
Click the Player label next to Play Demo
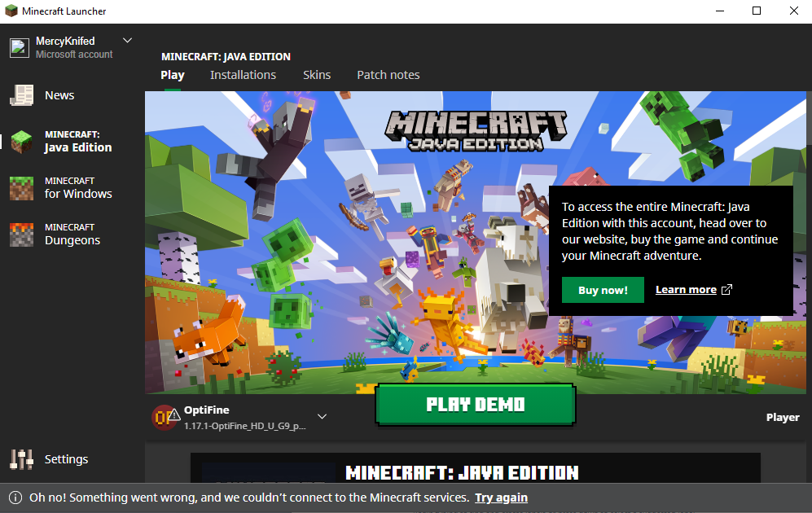[x=783, y=417]
